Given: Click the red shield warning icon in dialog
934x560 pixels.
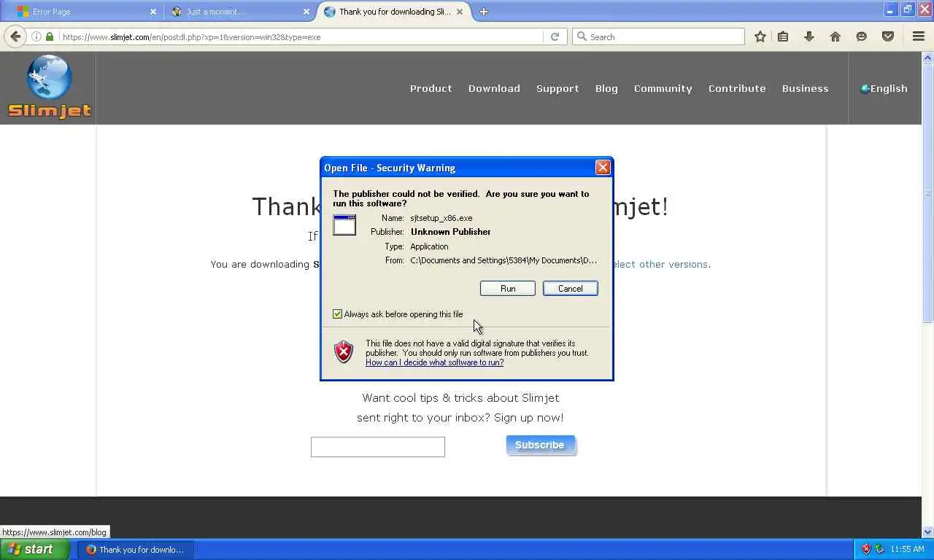Looking at the screenshot, I should [344, 352].
